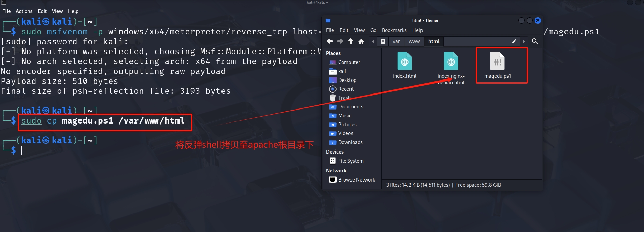Open Videos folder in sidebar
The height and width of the screenshot is (232, 644).
coord(341,133)
